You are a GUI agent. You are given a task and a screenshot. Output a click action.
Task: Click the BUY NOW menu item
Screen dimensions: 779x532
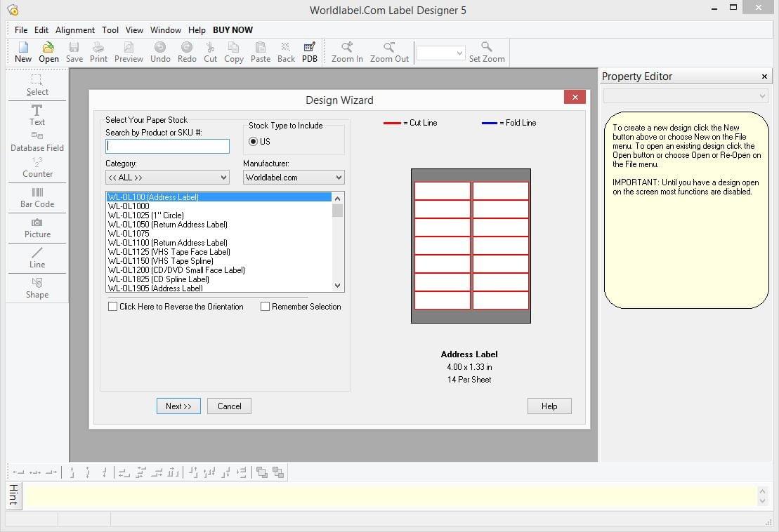point(233,29)
